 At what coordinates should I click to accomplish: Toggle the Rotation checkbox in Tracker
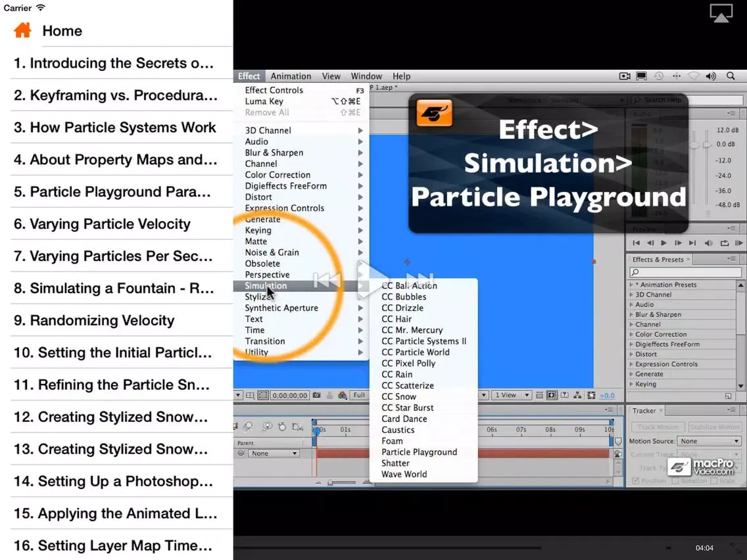[x=675, y=481]
